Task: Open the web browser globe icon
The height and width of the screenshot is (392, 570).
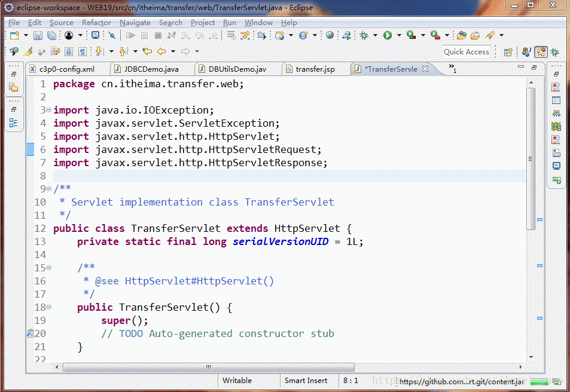Action: pos(330,35)
